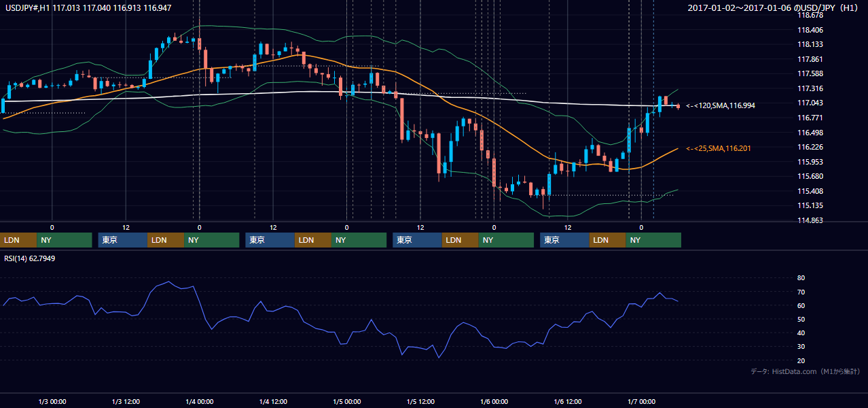This screenshot has height=408, width=868.
Task: Click price axis label 115.135
Action: coord(810,205)
